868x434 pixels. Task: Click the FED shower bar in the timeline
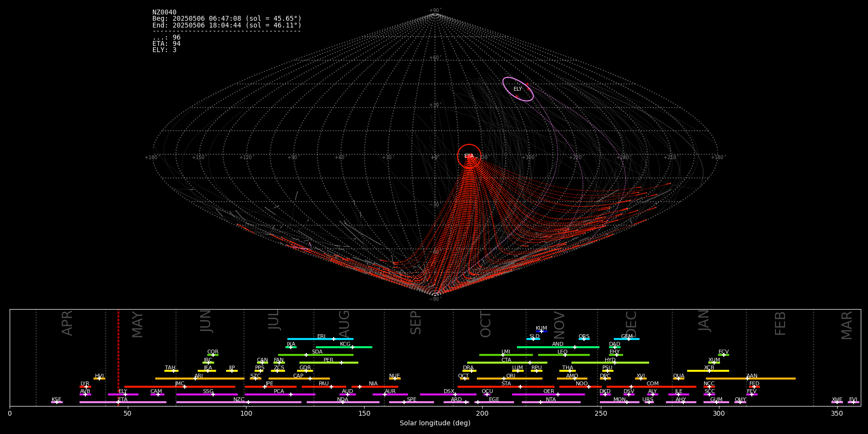tap(754, 386)
